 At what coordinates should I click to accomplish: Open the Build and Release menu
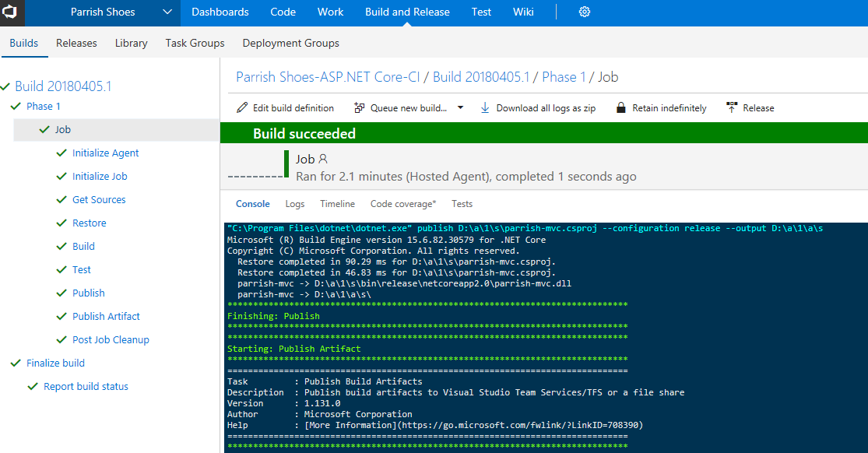407,12
